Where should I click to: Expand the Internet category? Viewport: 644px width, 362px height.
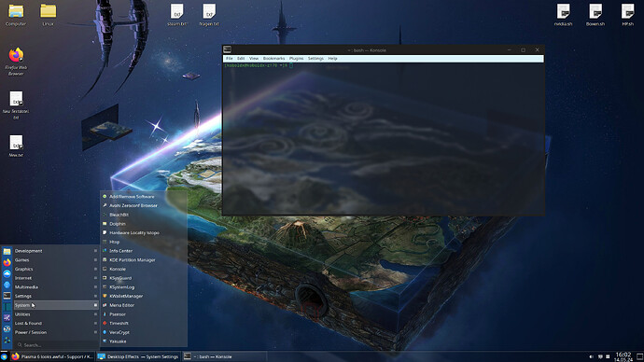[x=56, y=278]
